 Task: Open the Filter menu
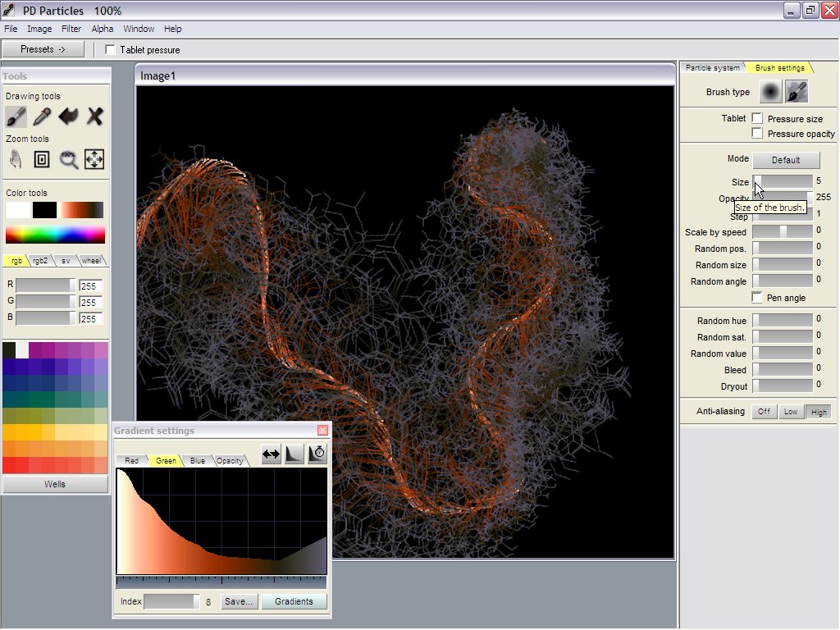click(x=71, y=29)
